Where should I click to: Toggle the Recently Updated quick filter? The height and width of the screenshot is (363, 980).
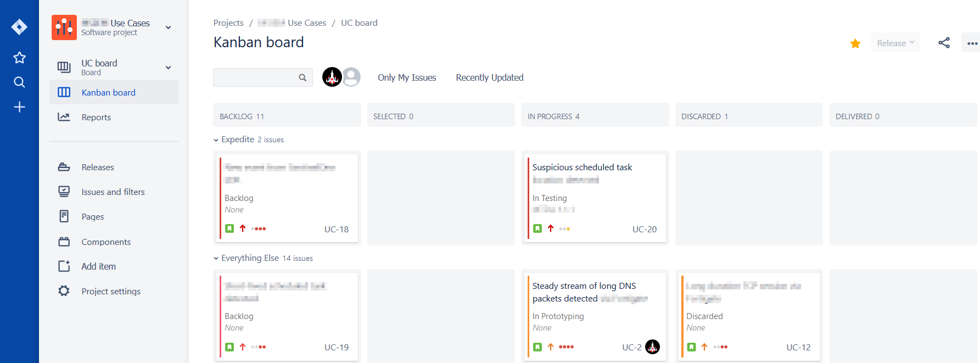pyautogui.click(x=489, y=77)
